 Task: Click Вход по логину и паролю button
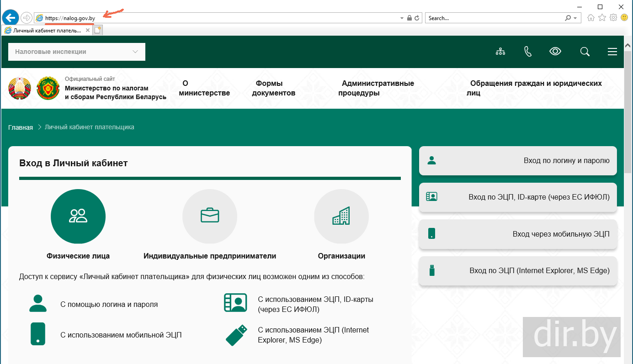518,161
